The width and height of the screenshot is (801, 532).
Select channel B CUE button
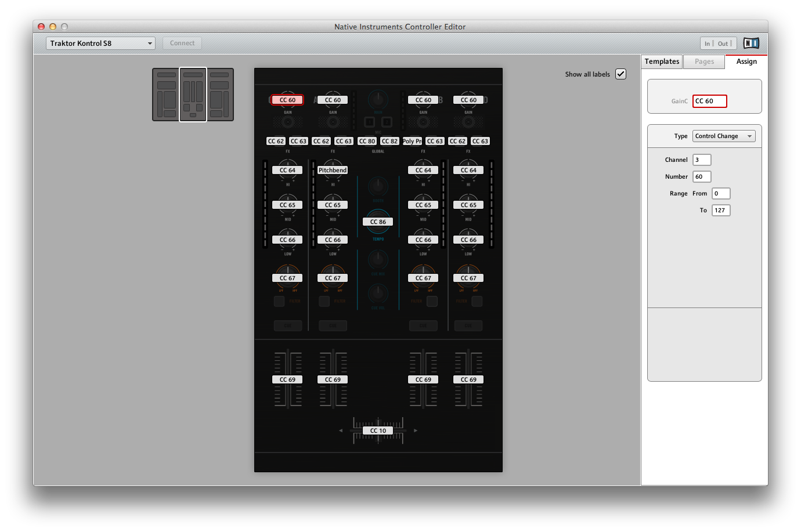click(423, 325)
